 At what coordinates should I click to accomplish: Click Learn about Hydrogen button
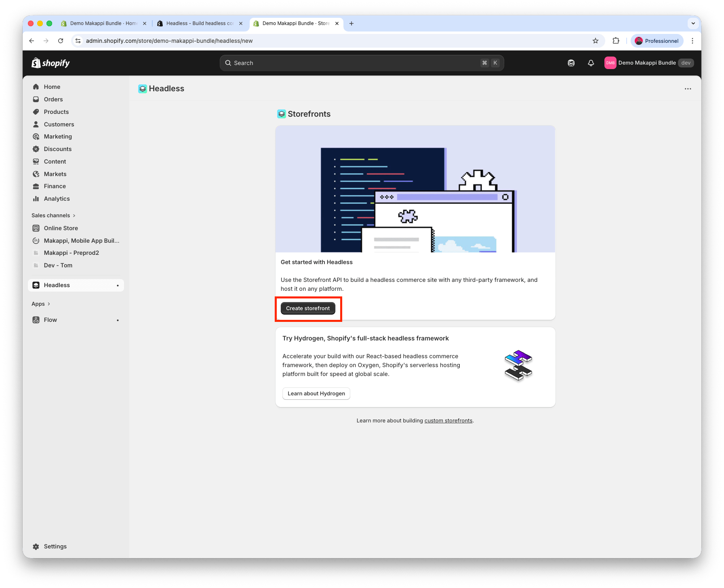pos(316,394)
